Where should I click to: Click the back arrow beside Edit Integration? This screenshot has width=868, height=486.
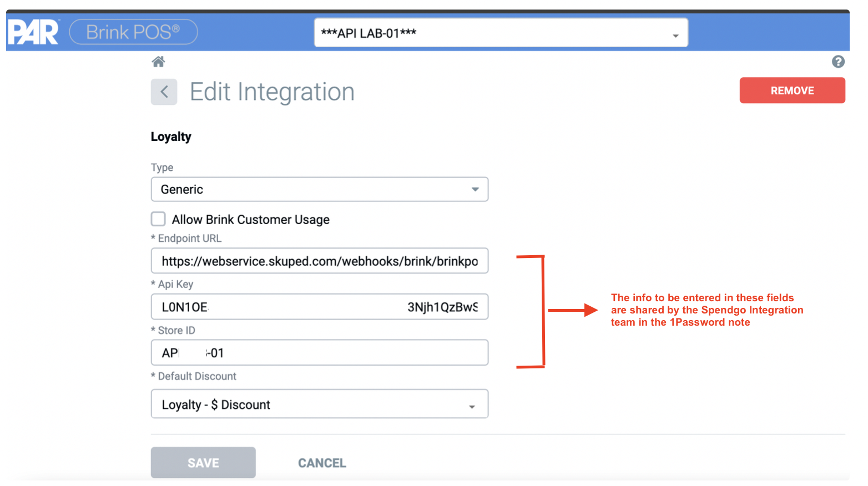click(x=164, y=92)
